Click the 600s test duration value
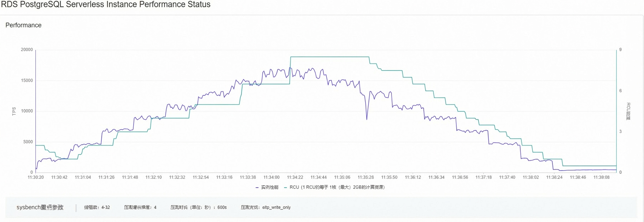Screen dimensions: 644x222 click(222, 207)
